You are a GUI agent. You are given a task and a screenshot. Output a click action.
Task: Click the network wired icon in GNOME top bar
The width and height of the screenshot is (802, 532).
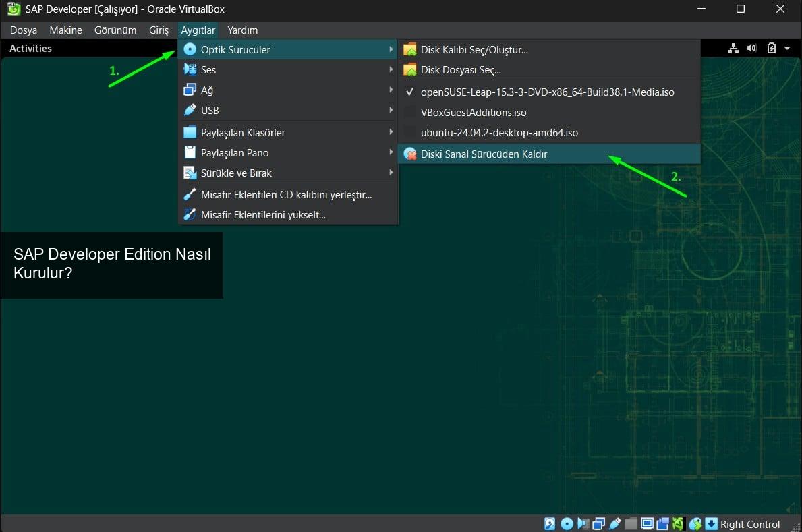tap(733, 49)
